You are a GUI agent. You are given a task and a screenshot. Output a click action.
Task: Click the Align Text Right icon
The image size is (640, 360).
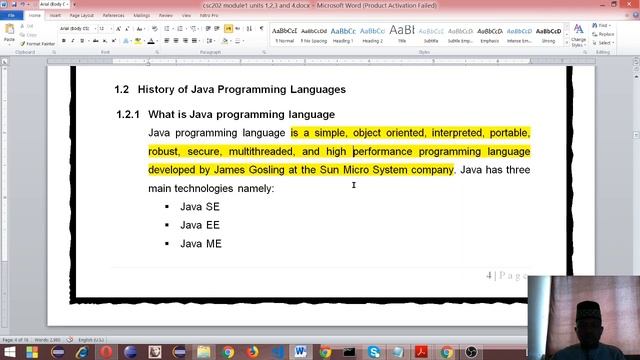[x=185, y=41]
